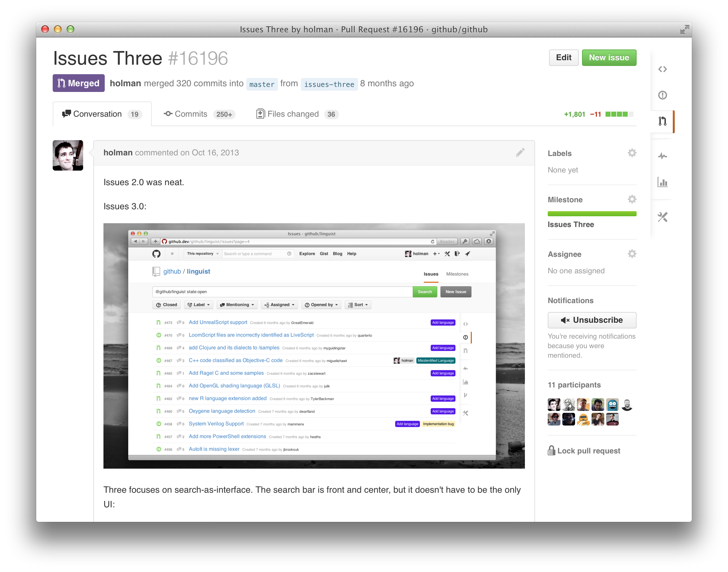
Task: Open the Assignee gear menu
Action: tap(632, 254)
